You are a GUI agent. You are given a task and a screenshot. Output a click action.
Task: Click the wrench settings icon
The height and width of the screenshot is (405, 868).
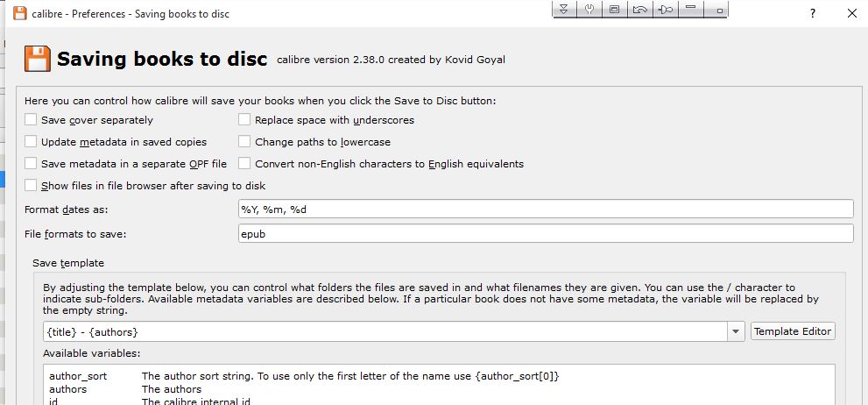[589, 10]
